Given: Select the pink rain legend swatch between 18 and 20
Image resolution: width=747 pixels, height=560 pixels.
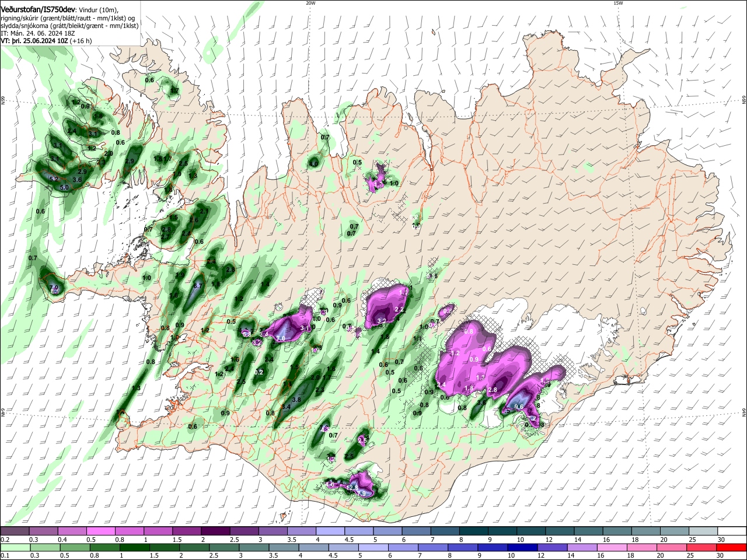Looking at the screenshot, I should [643, 547].
